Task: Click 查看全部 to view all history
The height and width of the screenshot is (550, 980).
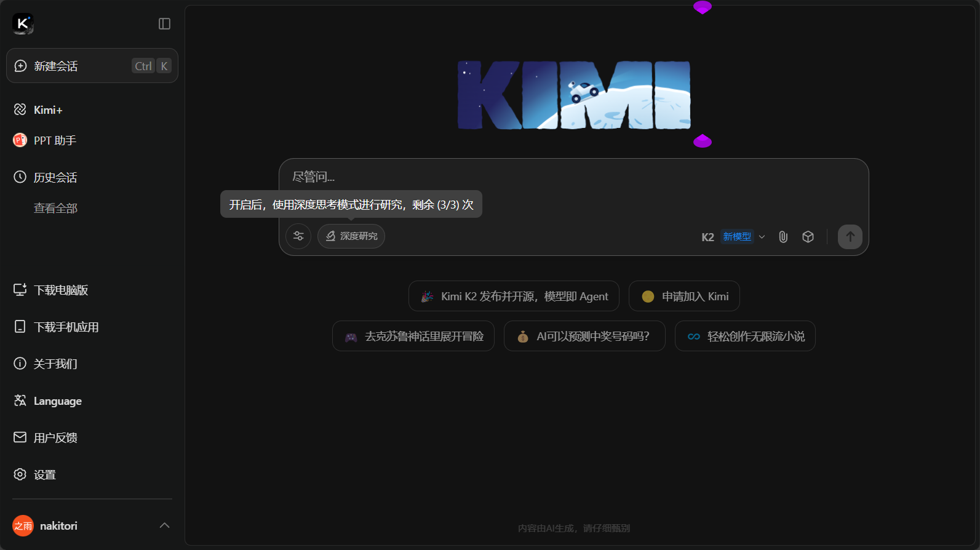Action: [x=55, y=209]
